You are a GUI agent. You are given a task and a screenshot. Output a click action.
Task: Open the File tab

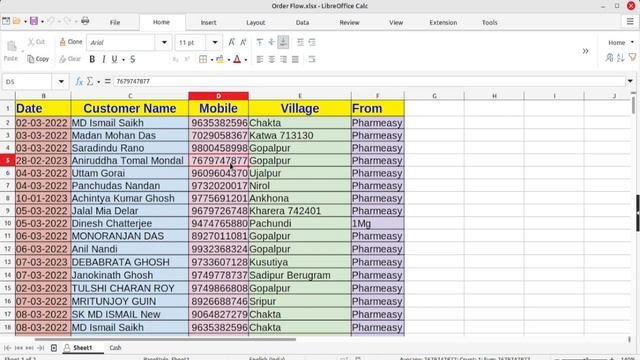pyautogui.click(x=115, y=23)
